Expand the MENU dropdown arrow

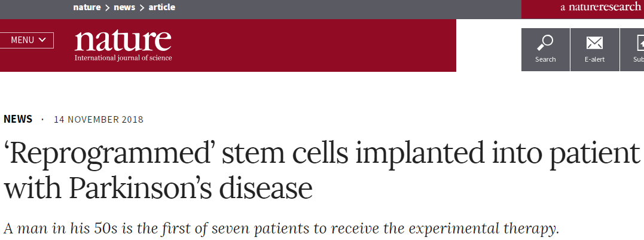point(42,40)
